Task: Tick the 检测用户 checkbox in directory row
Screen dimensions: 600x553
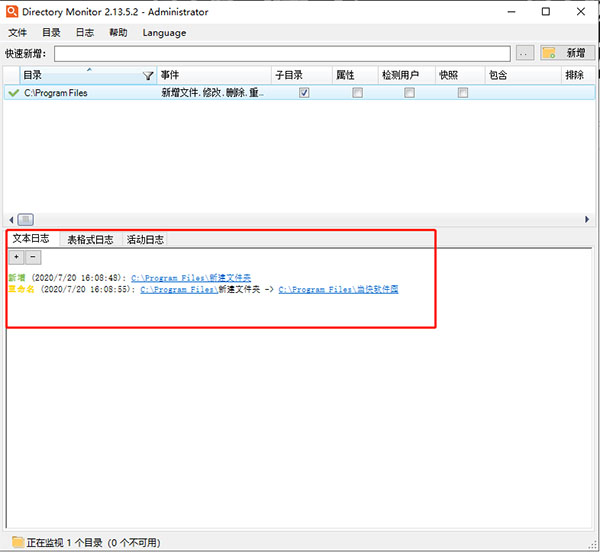Action: [409, 93]
